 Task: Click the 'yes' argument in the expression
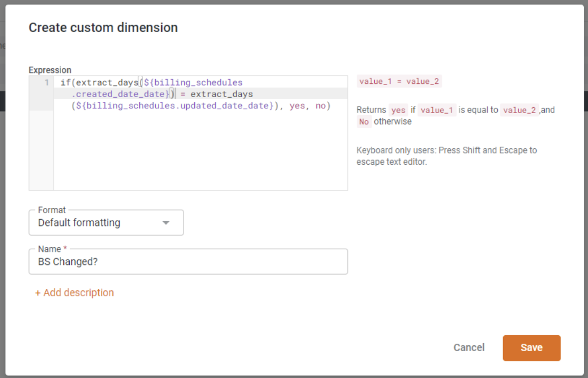(297, 106)
